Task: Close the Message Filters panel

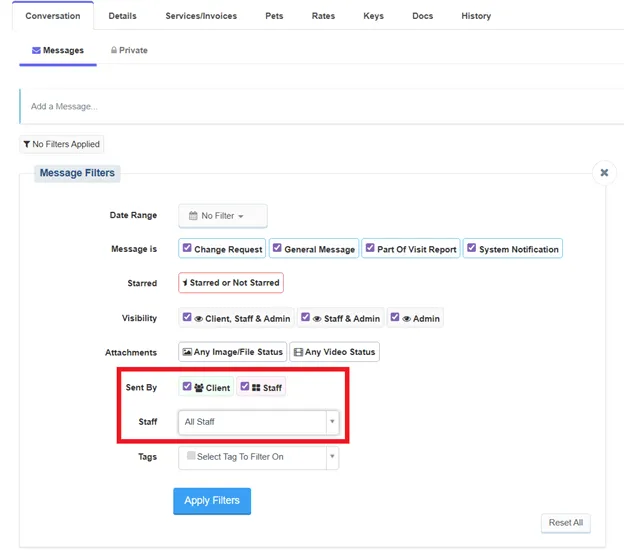Action: pyautogui.click(x=604, y=173)
